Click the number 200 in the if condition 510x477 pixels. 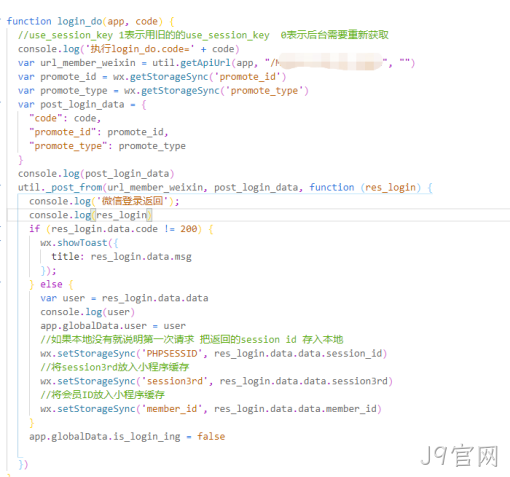[189, 229]
